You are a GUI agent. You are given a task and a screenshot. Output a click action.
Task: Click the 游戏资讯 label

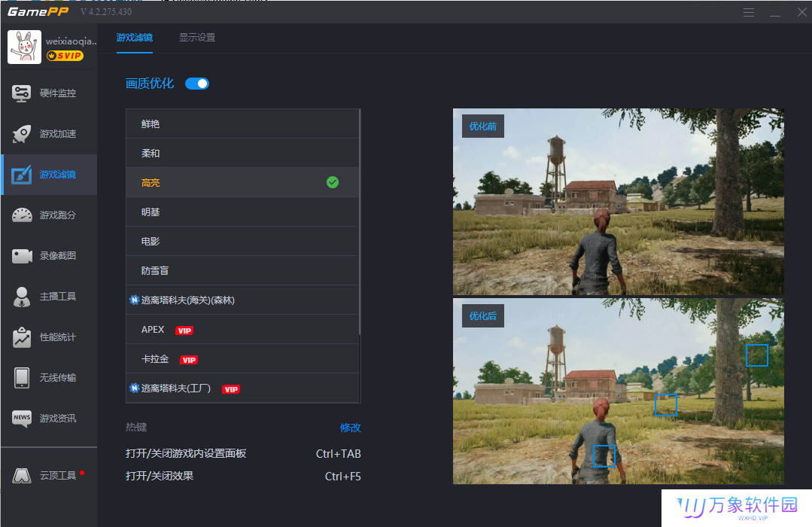[x=58, y=418]
